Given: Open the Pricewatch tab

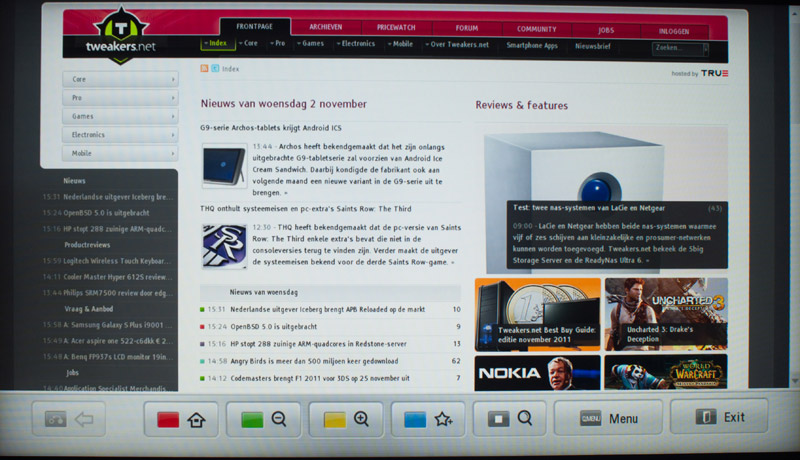Looking at the screenshot, I should pos(396,28).
